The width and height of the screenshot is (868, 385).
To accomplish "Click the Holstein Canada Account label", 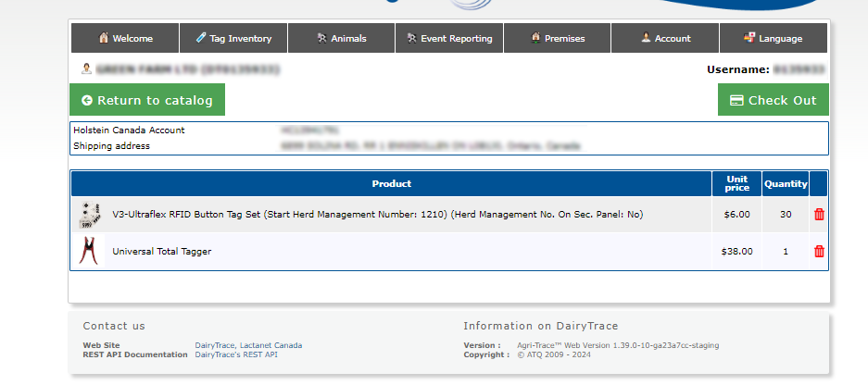I will [129, 130].
